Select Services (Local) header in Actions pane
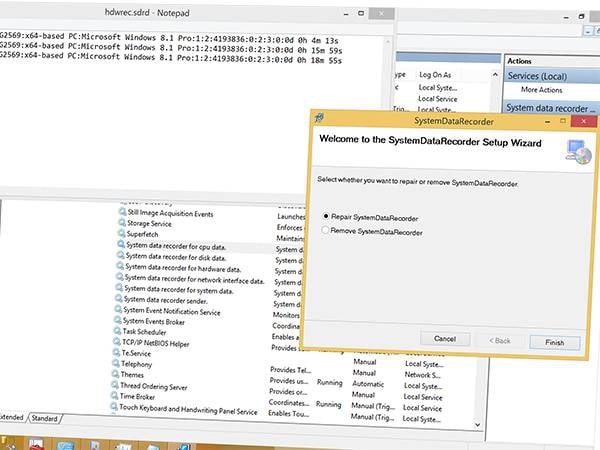The image size is (600, 450). [537, 76]
